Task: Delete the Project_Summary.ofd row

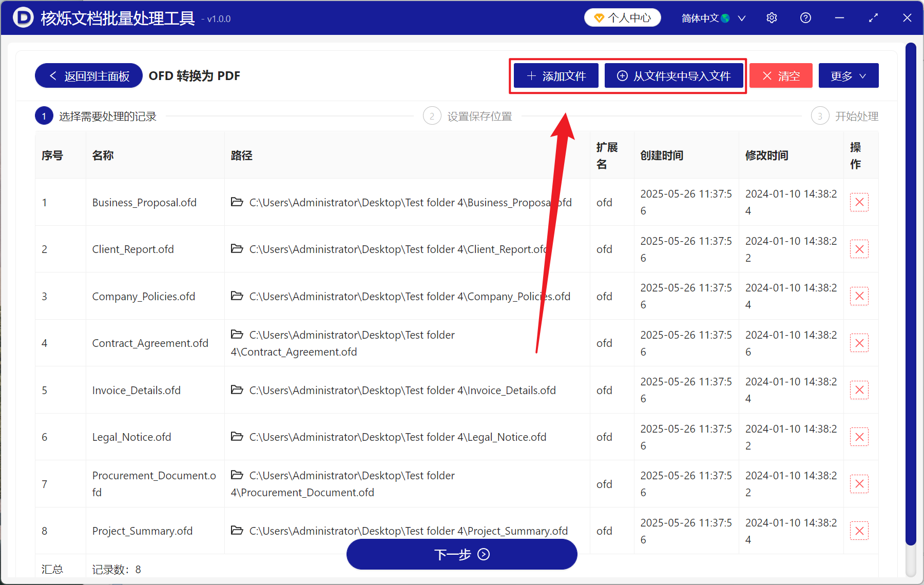Action: pyautogui.click(x=859, y=531)
